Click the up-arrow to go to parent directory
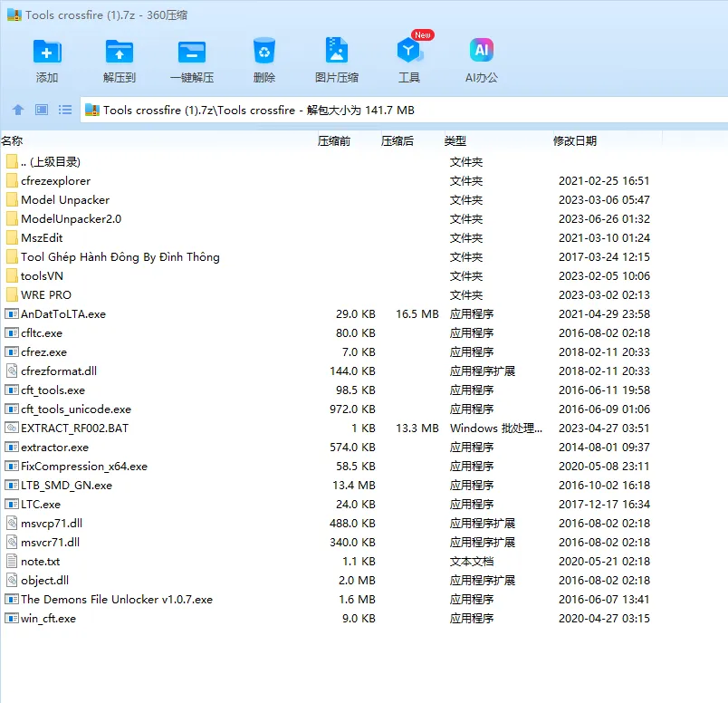 18,110
